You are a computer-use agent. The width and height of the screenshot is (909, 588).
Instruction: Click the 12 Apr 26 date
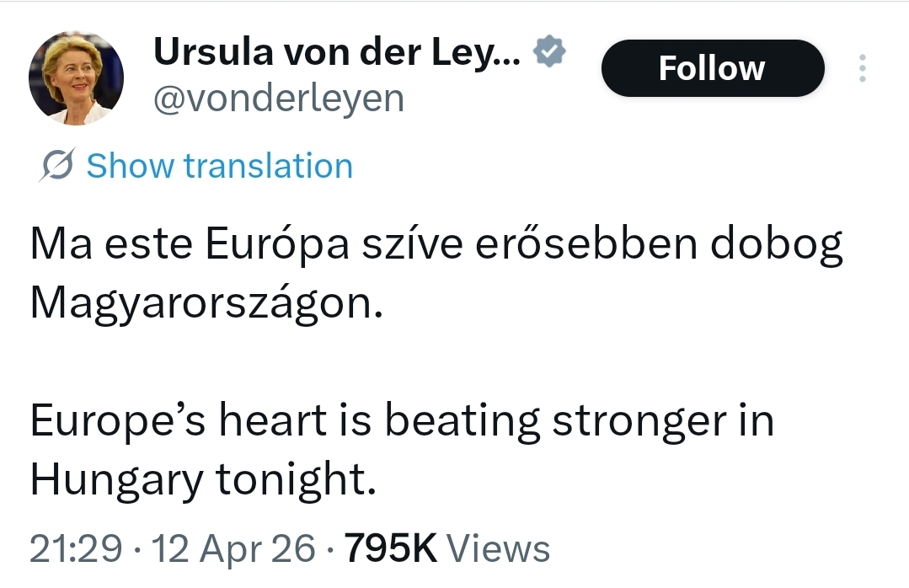tap(233, 549)
